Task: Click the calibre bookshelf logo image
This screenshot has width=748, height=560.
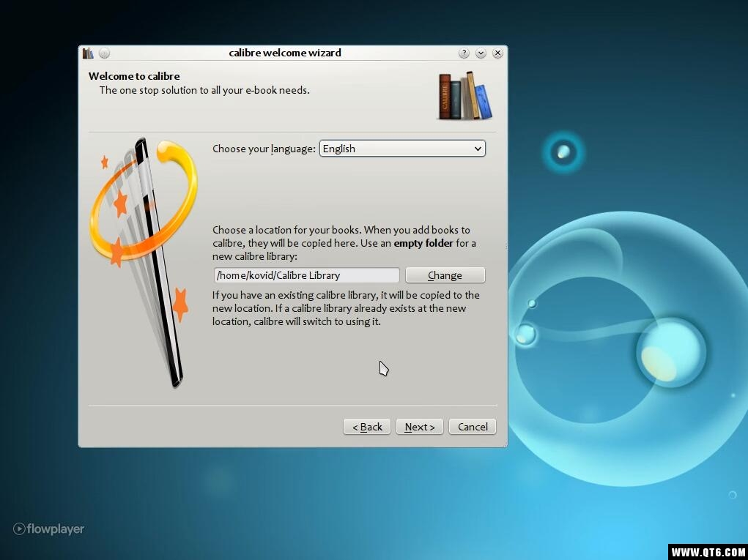Action: (x=466, y=96)
